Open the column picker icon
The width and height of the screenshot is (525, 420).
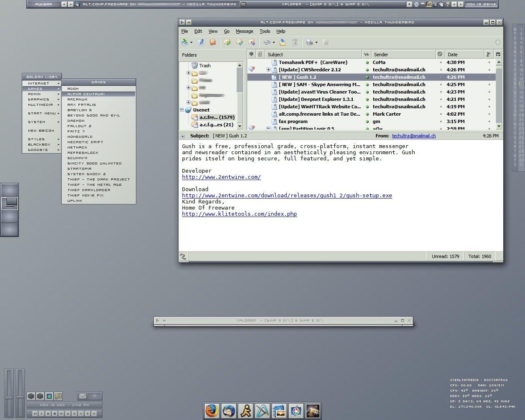tap(498, 54)
